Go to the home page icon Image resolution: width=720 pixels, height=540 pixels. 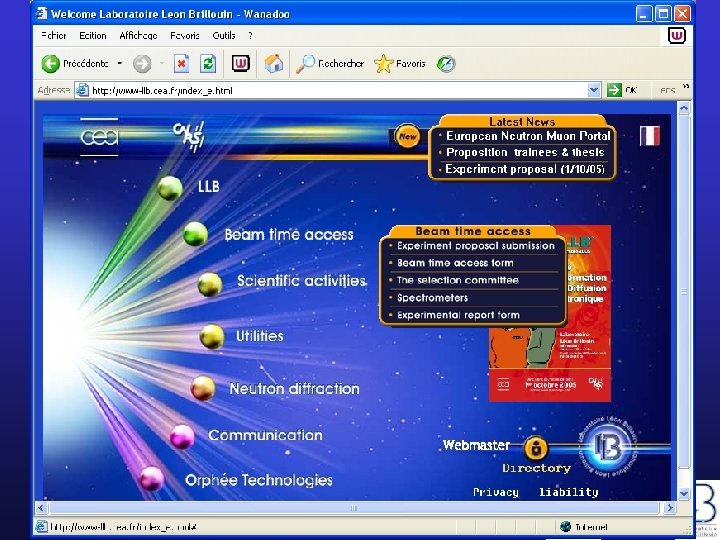[x=274, y=63]
